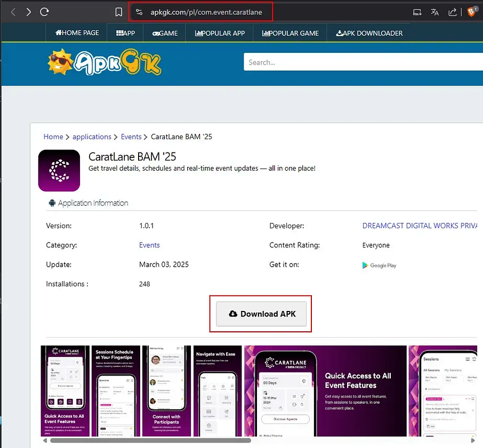Viewport: 483px width, 448px height.
Task: Go back using browser back arrow
Action: point(13,12)
